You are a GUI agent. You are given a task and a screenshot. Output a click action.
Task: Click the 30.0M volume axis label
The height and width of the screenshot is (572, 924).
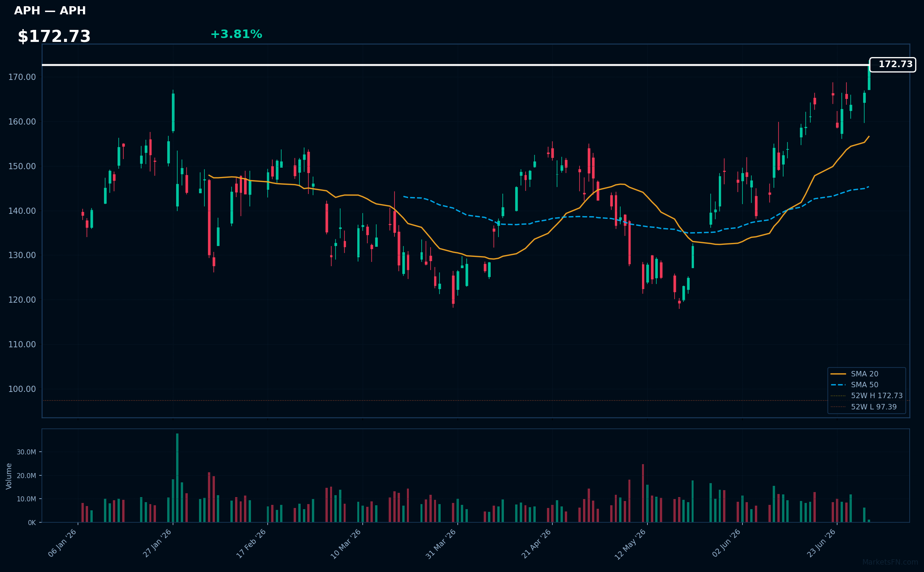tap(26, 452)
